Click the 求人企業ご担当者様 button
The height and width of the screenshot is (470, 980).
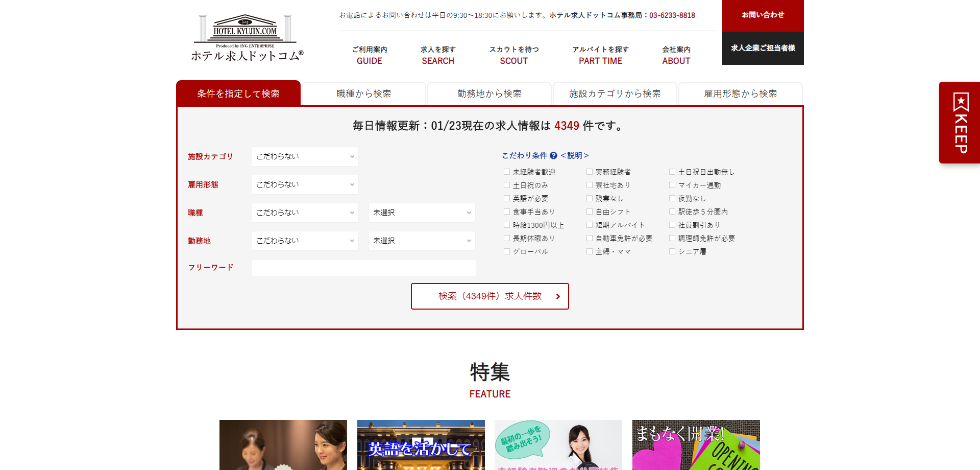pos(763,48)
